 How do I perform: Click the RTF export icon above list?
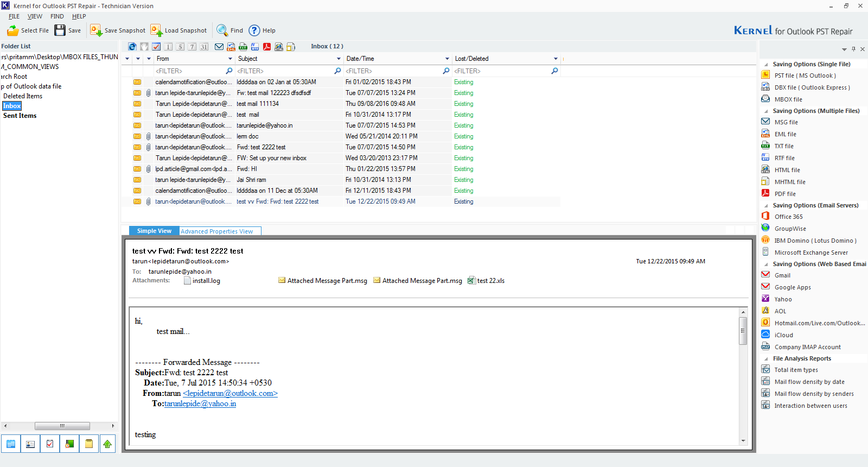[x=255, y=47]
